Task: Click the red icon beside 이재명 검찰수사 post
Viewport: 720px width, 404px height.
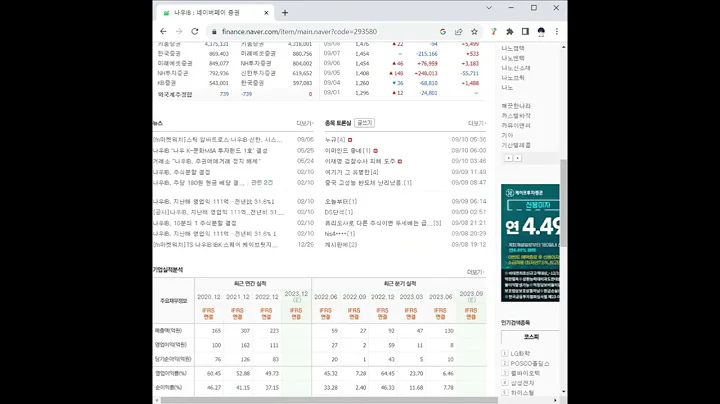Action: 400,162
